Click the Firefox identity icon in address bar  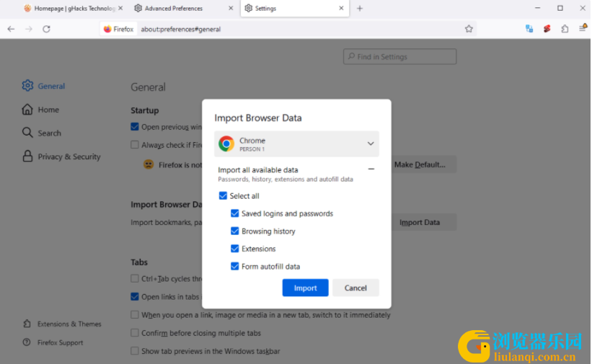(x=108, y=29)
